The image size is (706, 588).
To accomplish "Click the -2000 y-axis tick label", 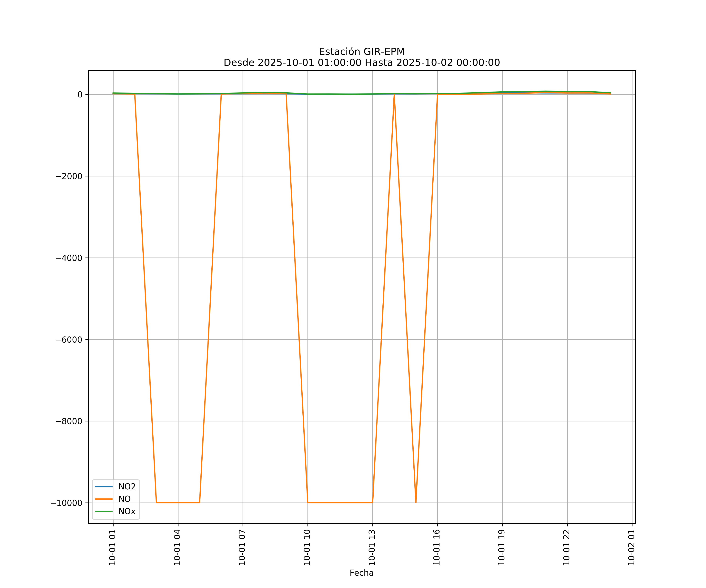I will click(69, 176).
